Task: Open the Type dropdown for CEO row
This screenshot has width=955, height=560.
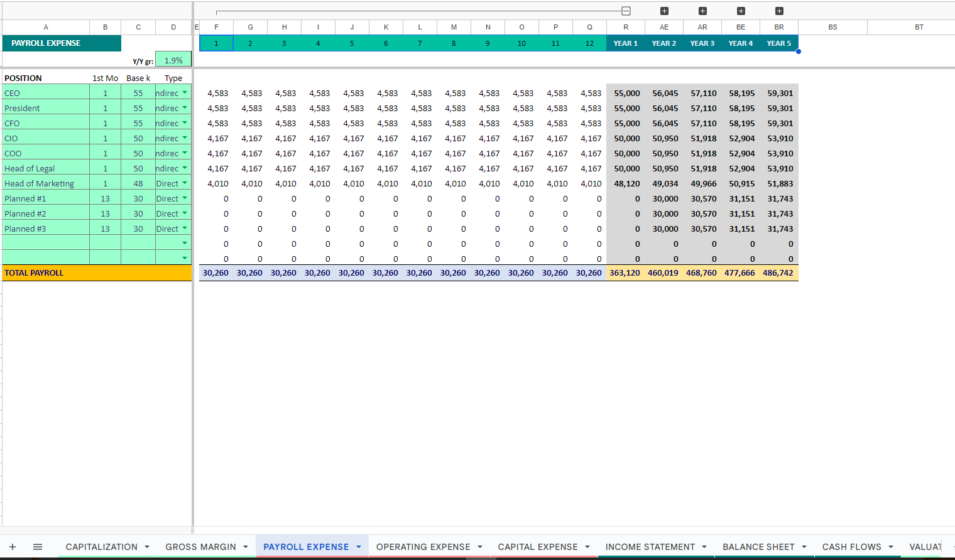Action: tap(185, 93)
